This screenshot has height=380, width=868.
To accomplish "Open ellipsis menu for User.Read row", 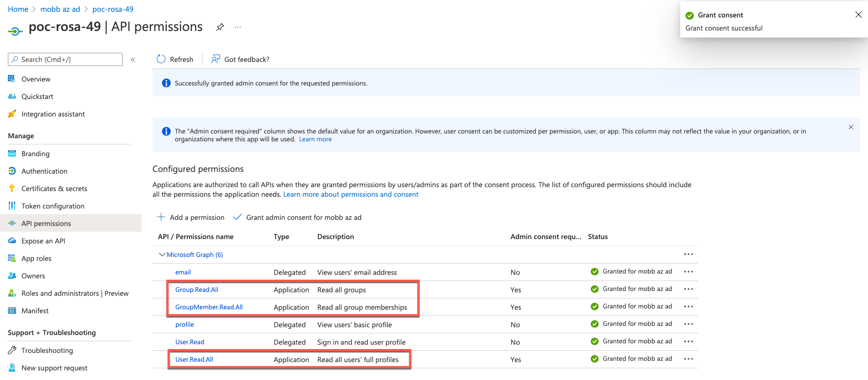I will click(689, 341).
